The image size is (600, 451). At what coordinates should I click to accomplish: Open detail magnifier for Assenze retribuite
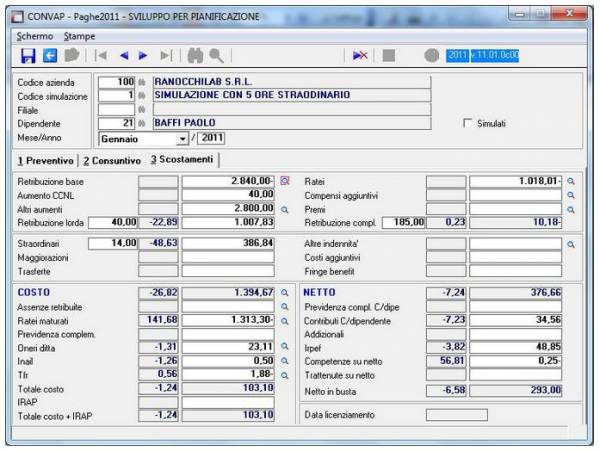tap(285, 307)
